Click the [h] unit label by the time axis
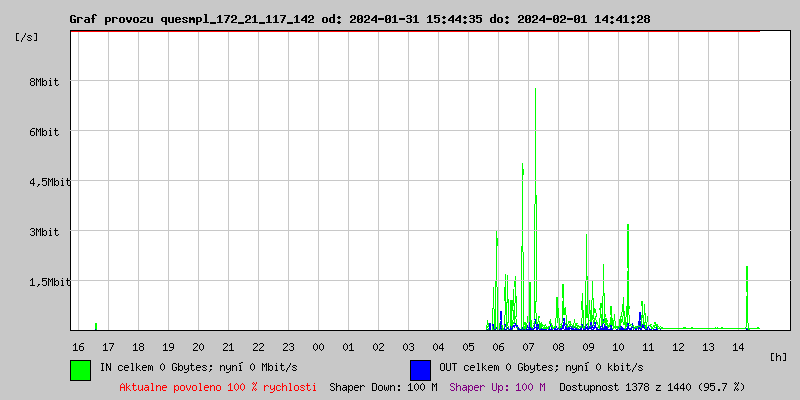800x400 pixels. [x=779, y=356]
